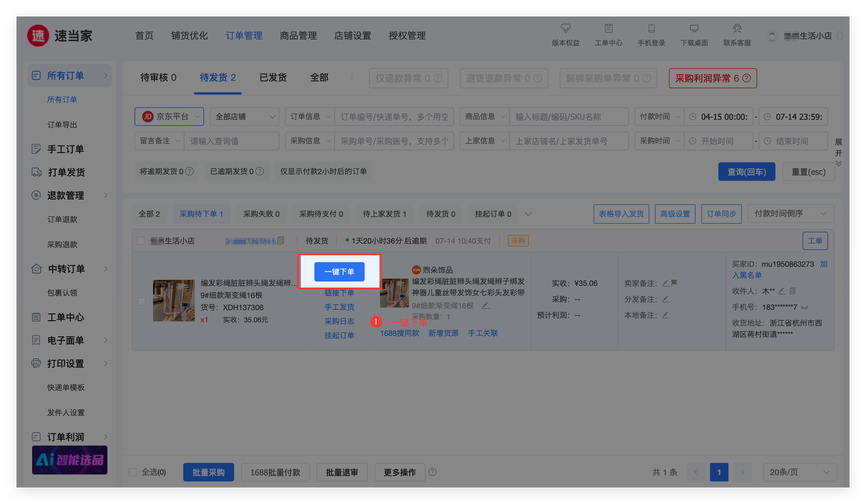Enable the 全选 checkbox
The image size is (866, 504).
133,472
